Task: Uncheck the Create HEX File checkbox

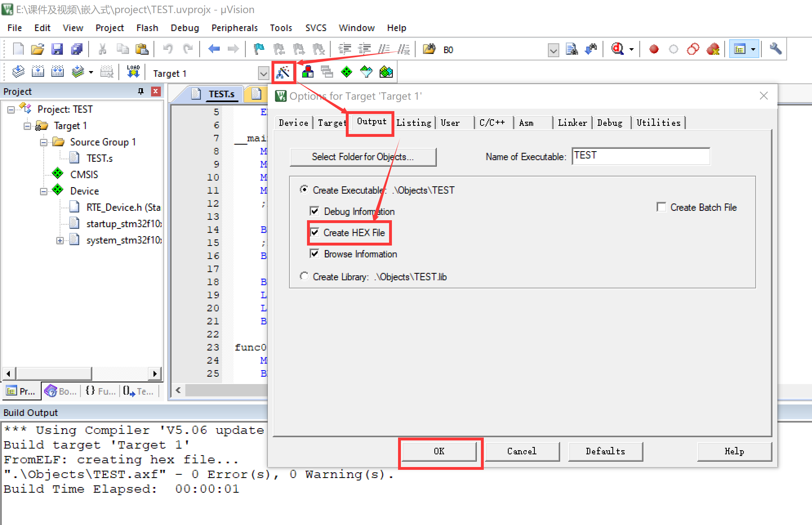Action: 315,232
